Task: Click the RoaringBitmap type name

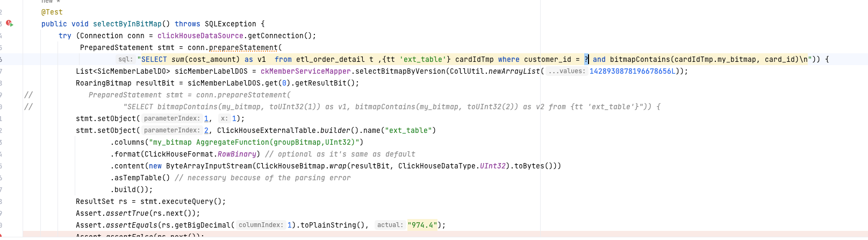Action: click(x=104, y=83)
